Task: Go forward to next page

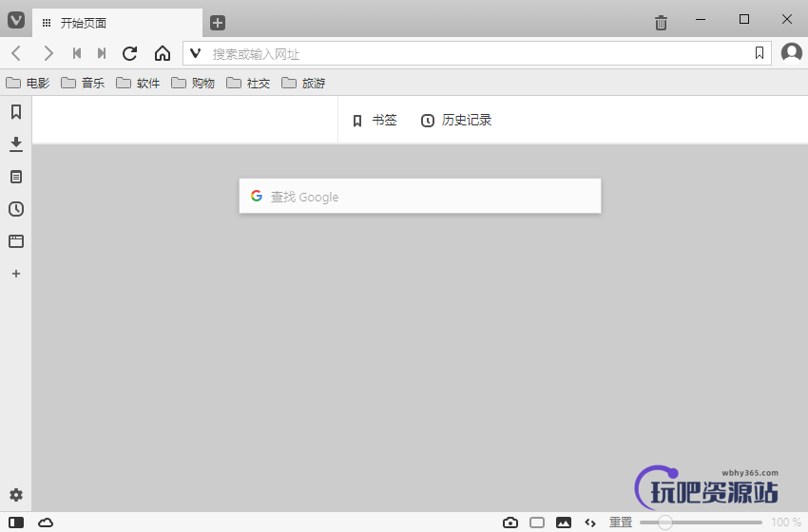Action: coord(48,53)
